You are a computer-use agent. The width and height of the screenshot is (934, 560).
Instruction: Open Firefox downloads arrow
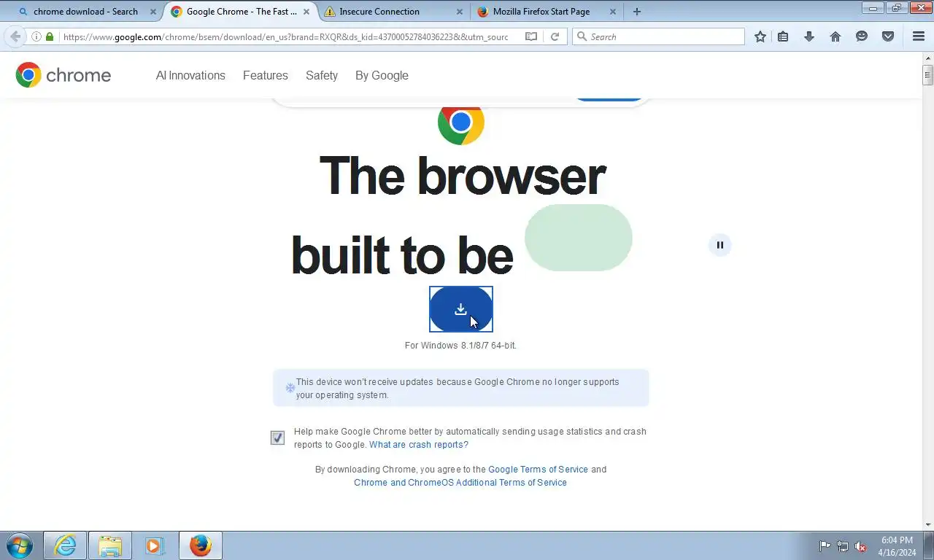pyautogui.click(x=808, y=36)
